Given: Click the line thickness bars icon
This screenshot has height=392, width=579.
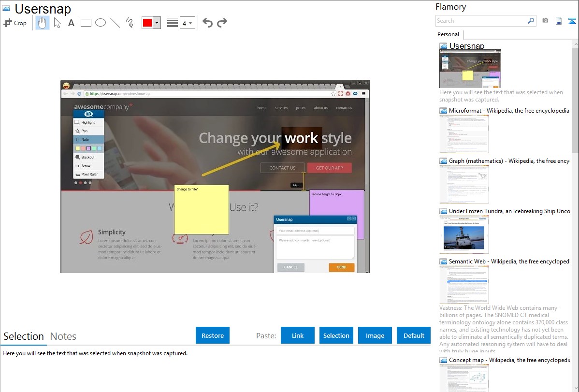Looking at the screenshot, I should (x=173, y=23).
